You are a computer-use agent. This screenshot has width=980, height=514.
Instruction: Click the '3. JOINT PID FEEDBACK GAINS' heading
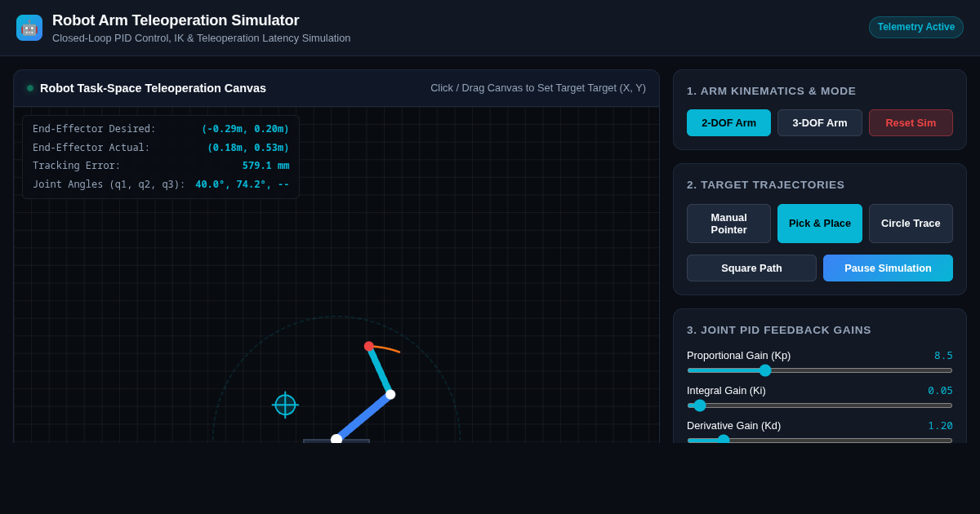tap(778, 330)
